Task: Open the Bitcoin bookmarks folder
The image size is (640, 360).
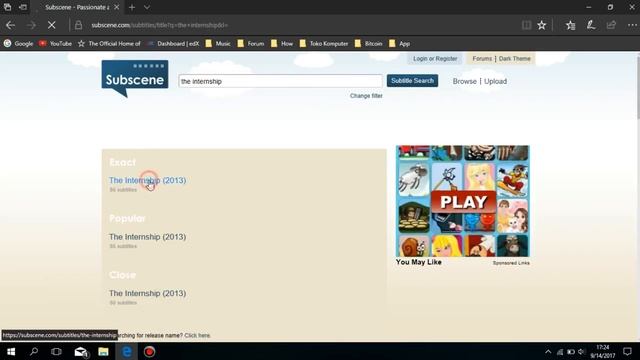Action: (x=369, y=43)
